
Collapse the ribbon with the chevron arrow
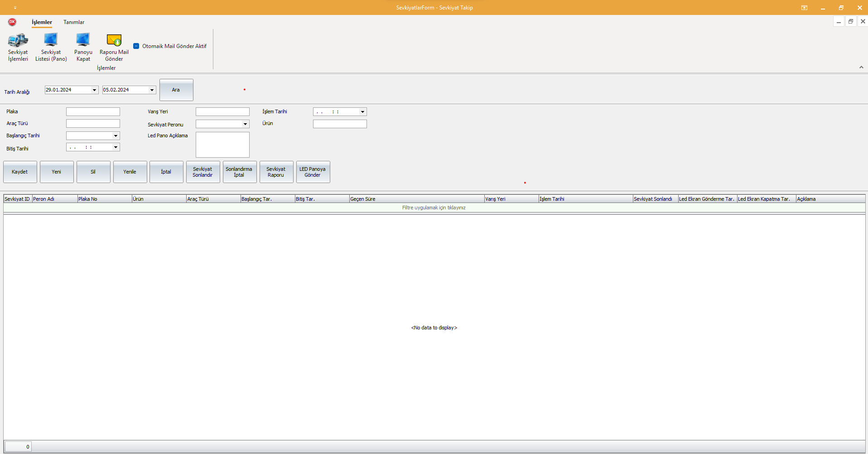coord(861,67)
